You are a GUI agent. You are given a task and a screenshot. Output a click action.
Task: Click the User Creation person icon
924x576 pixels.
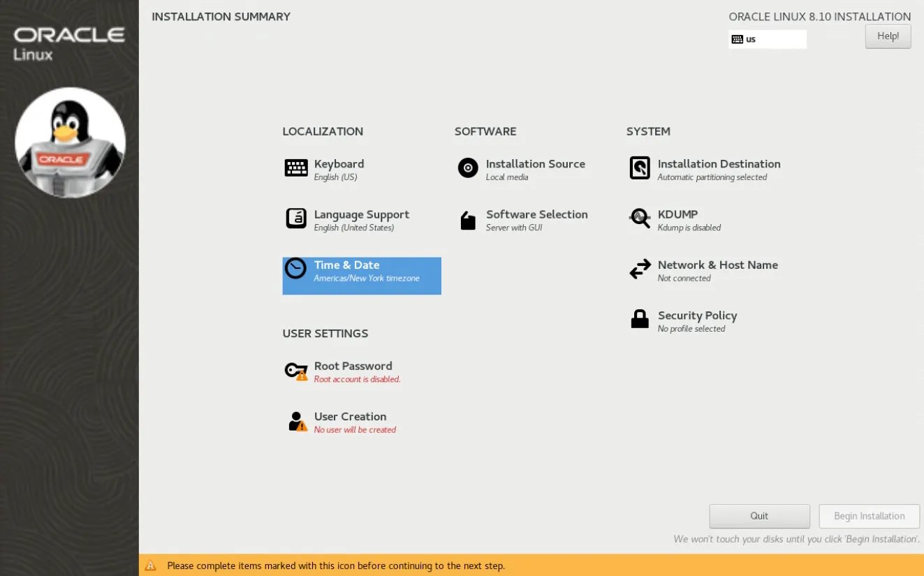297,422
